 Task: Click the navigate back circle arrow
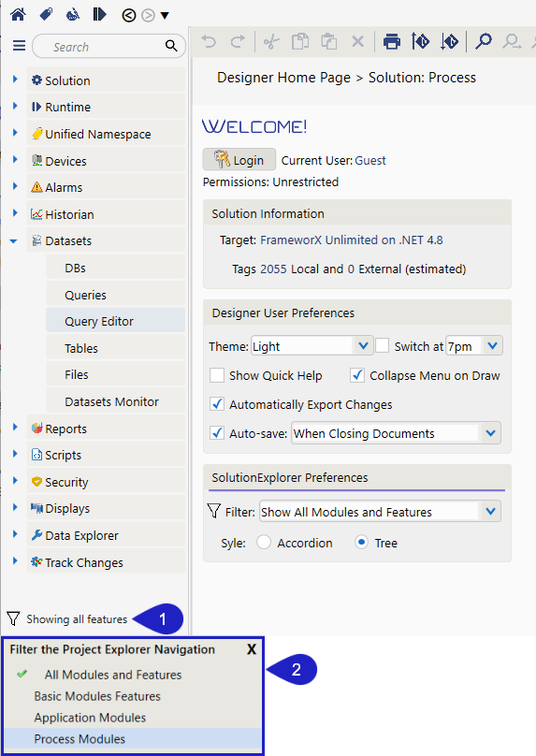(129, 15)
